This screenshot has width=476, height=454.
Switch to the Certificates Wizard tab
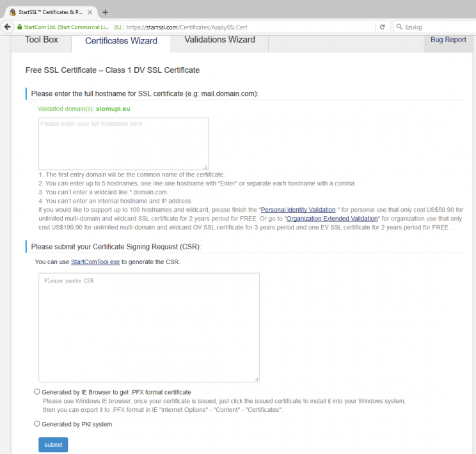(121, 41)
